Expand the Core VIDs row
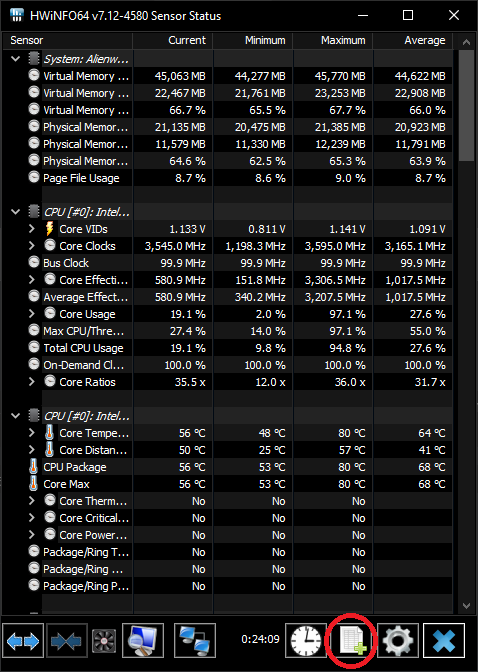Screen dimensions: 478x672 [x=32, y=229]
